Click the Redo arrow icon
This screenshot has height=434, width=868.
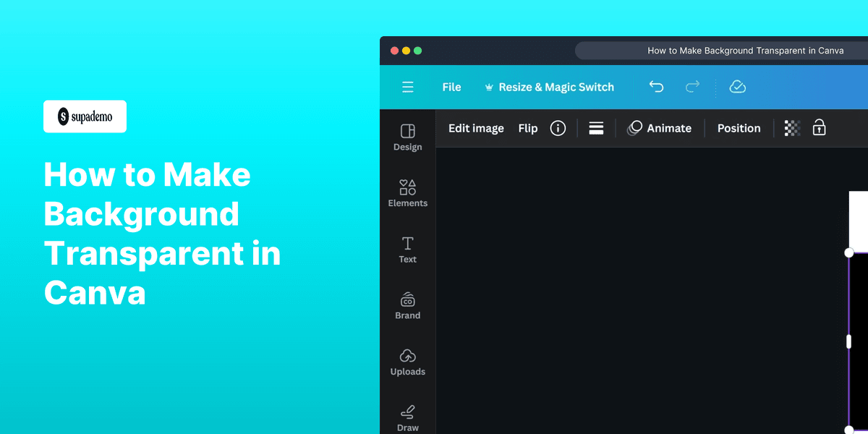(x=692, y=87)
